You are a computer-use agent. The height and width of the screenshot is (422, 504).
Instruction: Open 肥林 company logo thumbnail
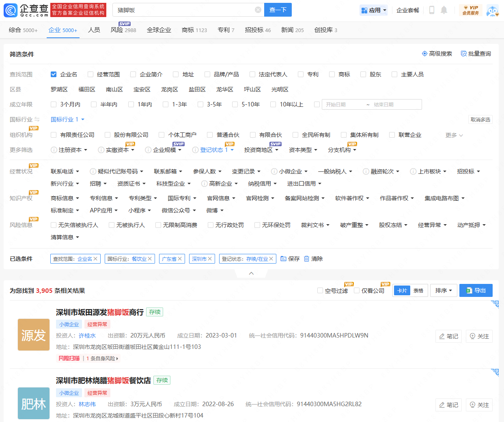(34, 403)
